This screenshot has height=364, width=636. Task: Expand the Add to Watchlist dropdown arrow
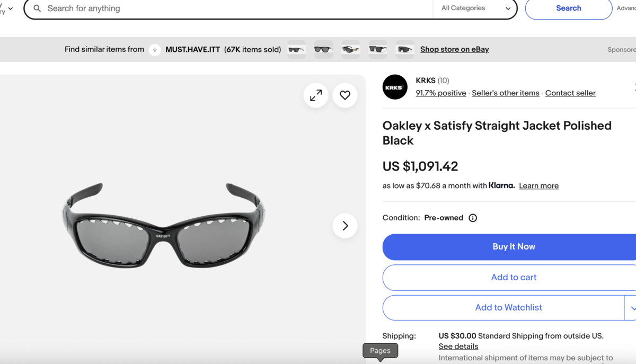point(632,308)
